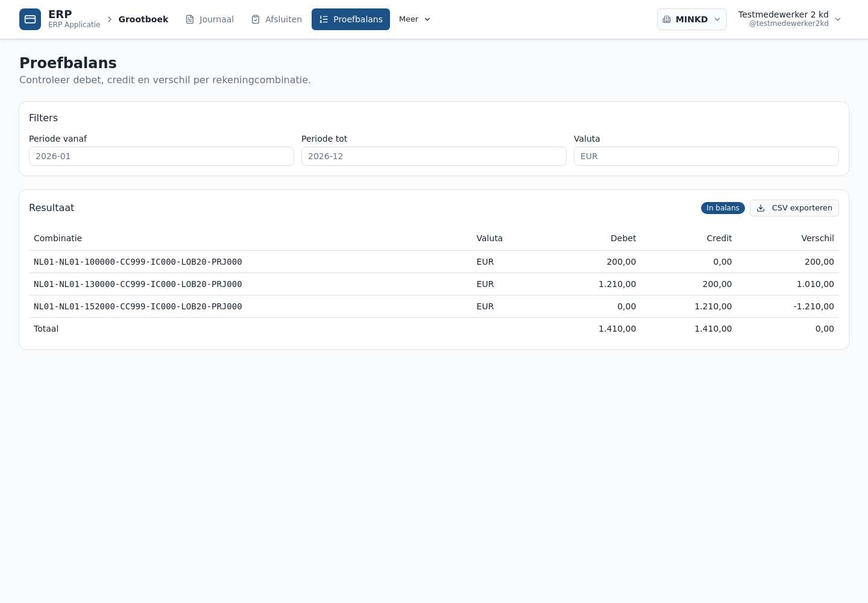The image size is (868, 603).
Task: Click the Proefbalans list icon
Action: (x=324, y=19)
